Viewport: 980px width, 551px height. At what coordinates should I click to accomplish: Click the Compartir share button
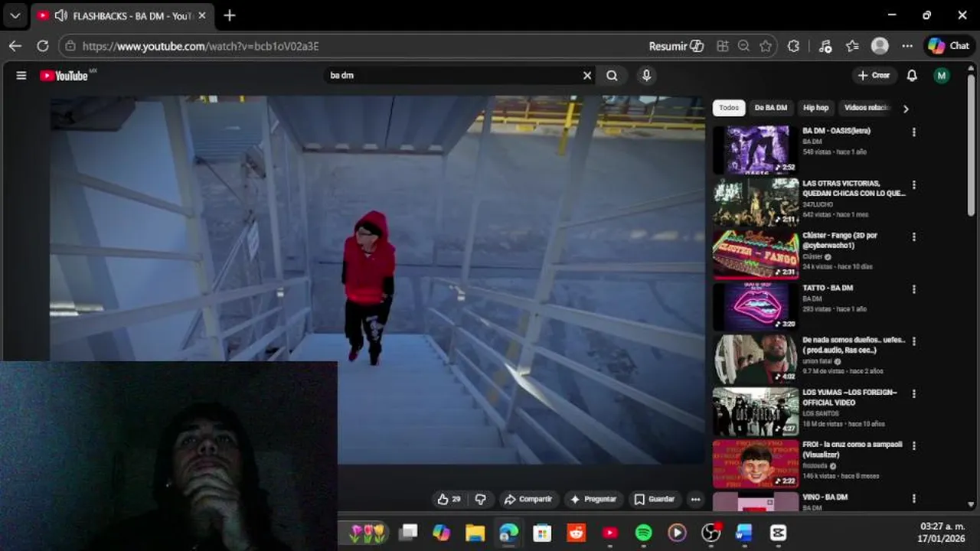528,499
